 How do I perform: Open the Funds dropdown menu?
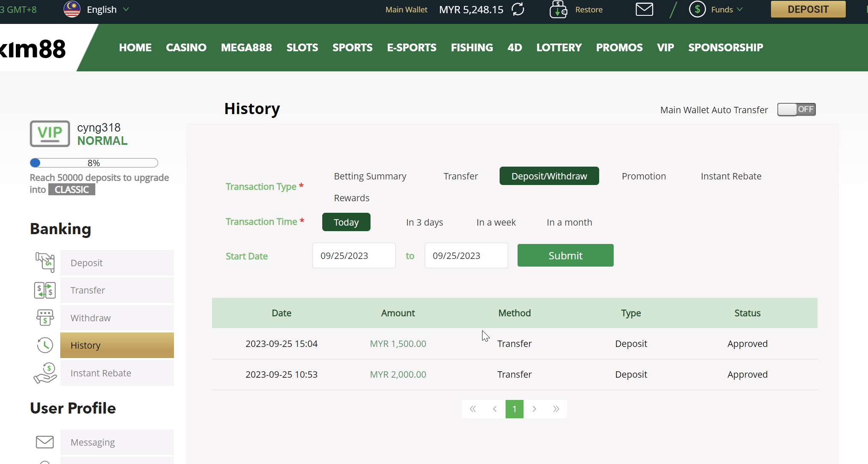tap(721, 9)
